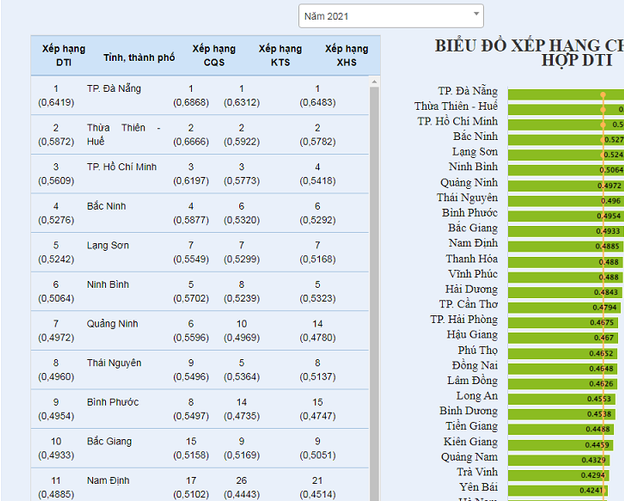Sort by Xếp hạng CQS column header

coord(214,55)
